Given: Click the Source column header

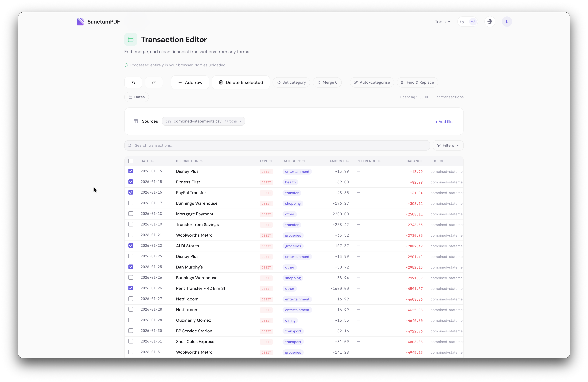Looking at the screenshot, I should tap(437, 161).
